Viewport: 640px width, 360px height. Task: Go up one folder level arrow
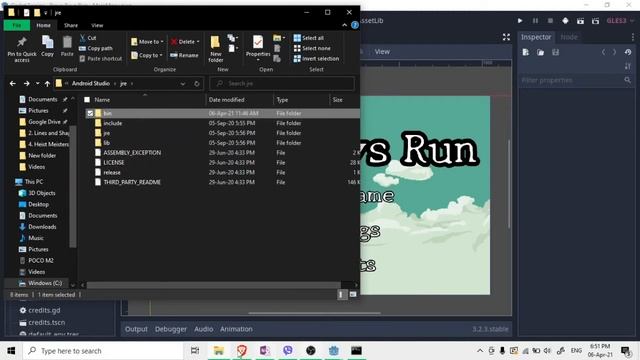coord(47,84)
